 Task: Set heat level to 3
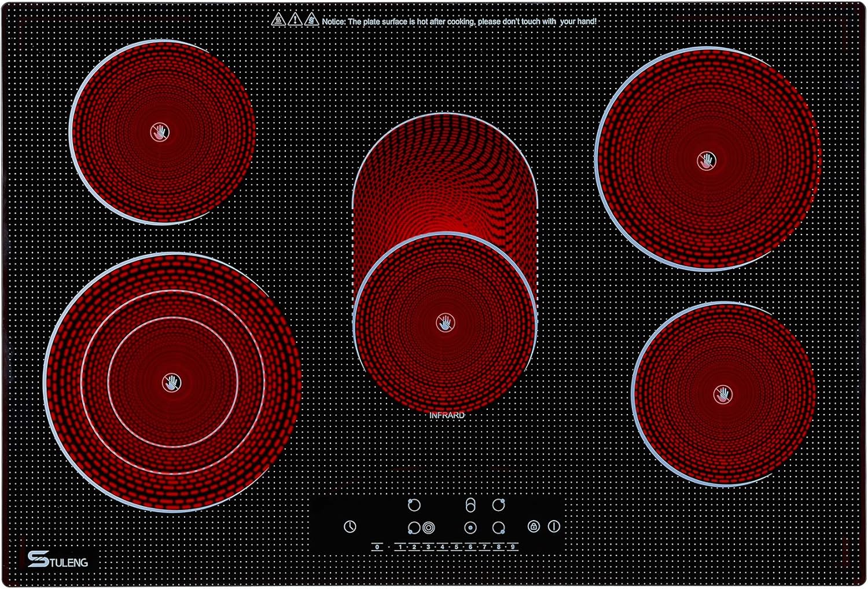(x=428, y=547)
